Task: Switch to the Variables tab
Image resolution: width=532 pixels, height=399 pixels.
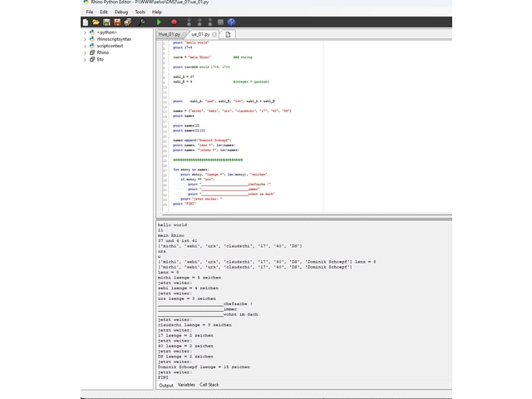Action: pos(186,385)
